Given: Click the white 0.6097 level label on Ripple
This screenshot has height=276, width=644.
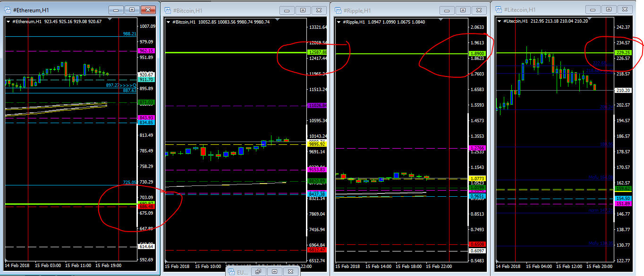Looking at the screenshot, I should pos(477,251).
